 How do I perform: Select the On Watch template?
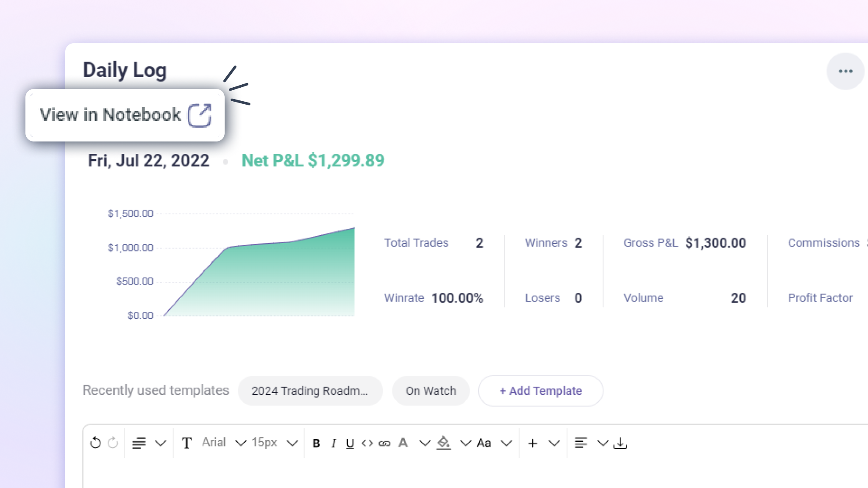click(x=431, y=391)
